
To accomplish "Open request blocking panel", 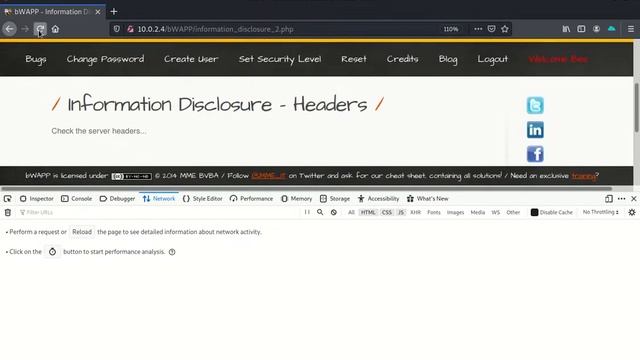I will point(333,212).
